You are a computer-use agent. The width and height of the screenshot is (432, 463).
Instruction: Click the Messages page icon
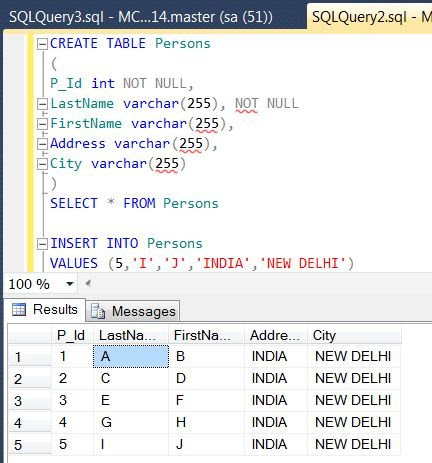(98, 311)
